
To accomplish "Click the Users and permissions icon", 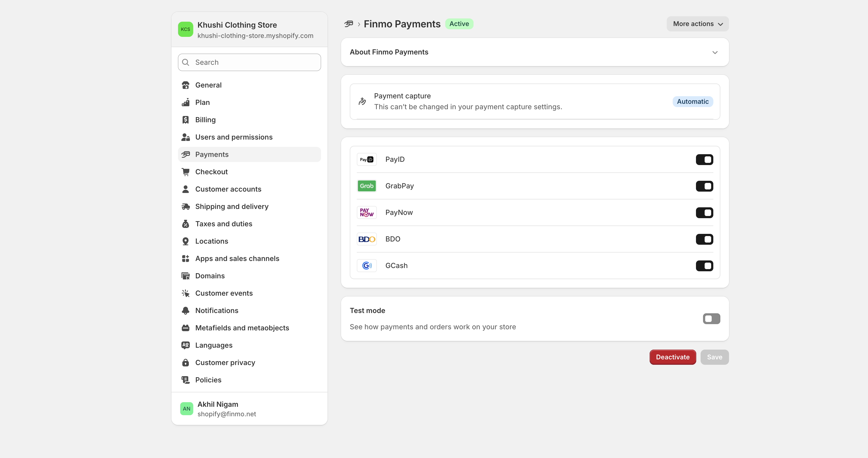I will [185, 137].
